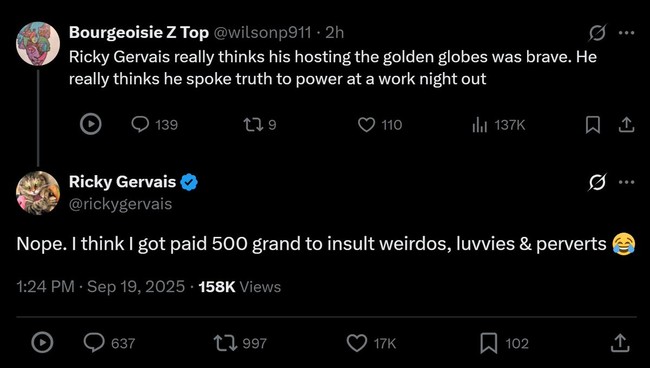Screen dimensions: 650x368
Task: Open the Sep 19, 2025 timestamp link
Action: click(x=136, y=287)
